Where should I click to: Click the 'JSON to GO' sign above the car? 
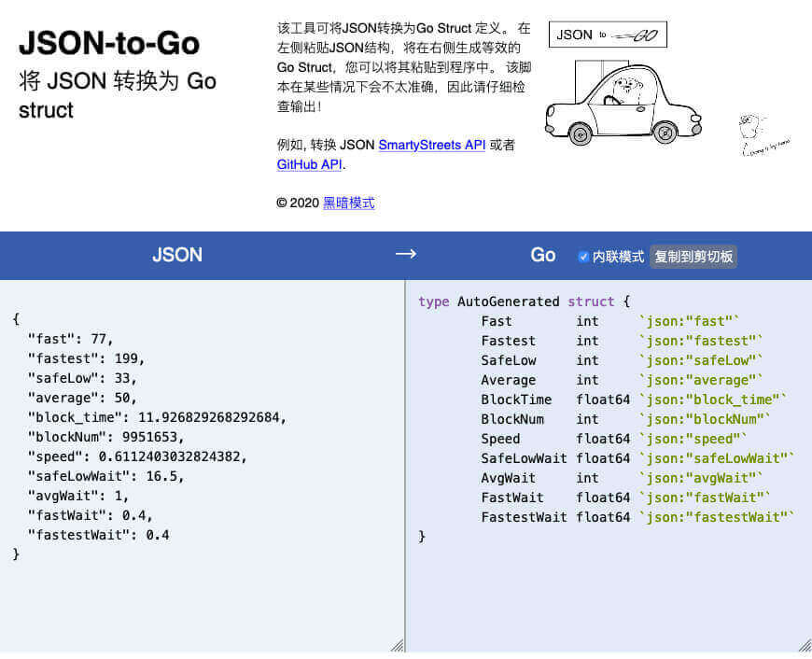608,35
